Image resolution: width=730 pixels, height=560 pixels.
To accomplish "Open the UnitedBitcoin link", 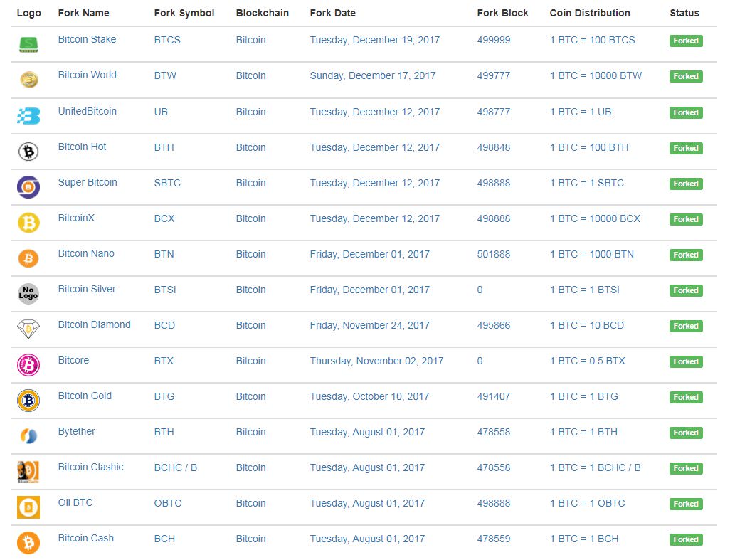I will pos(87,111).
